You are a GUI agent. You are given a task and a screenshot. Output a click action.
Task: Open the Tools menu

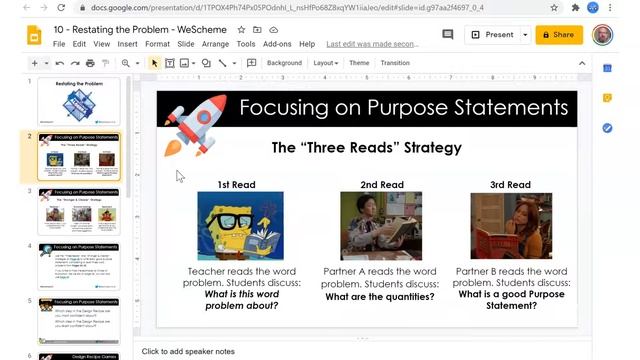[x=246, y=44]
